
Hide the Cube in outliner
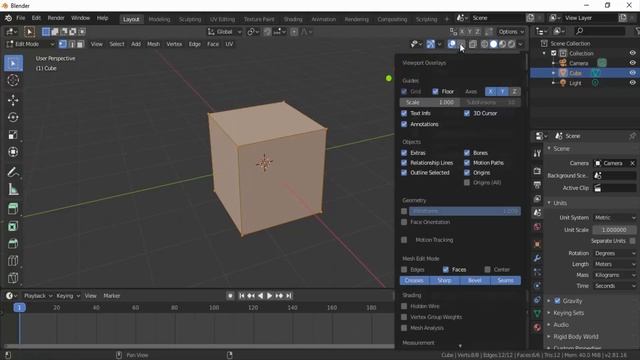(x=632, y=73)
